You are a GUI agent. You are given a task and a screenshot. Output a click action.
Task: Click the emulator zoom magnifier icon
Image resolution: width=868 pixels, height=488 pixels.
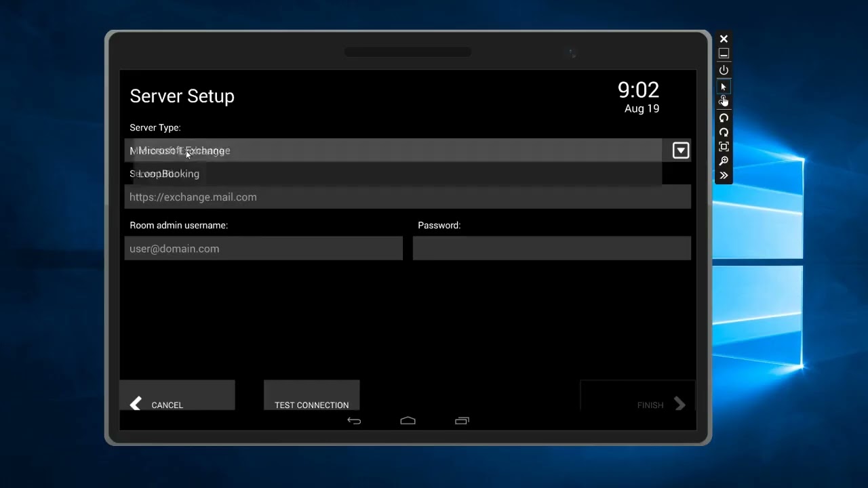(x=724, y=161)
